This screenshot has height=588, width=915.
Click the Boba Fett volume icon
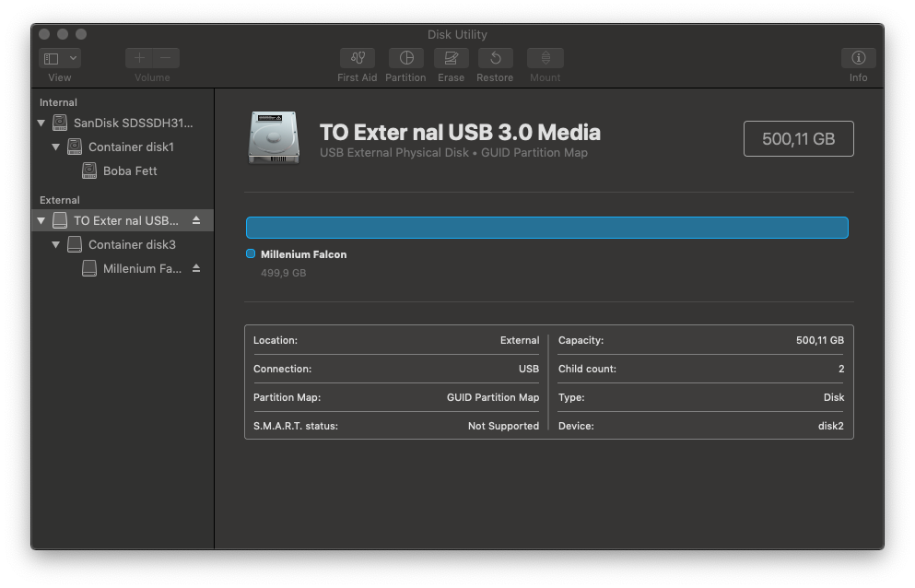tap(89, 171)
